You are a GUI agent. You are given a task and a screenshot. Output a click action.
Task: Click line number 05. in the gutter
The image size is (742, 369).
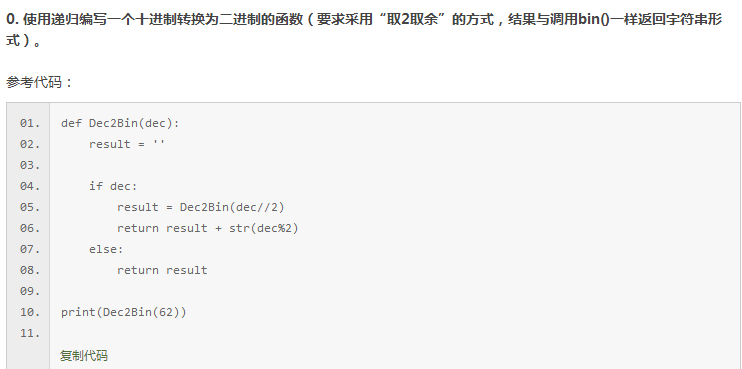tap(30, 207)
